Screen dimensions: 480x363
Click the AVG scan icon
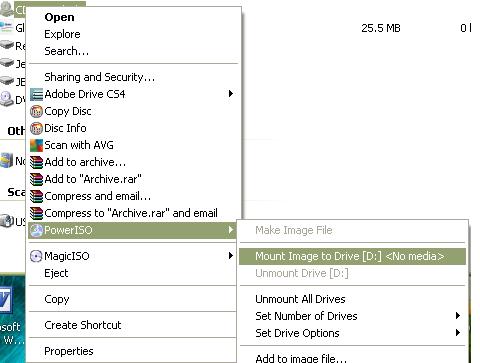click(36, 145)
